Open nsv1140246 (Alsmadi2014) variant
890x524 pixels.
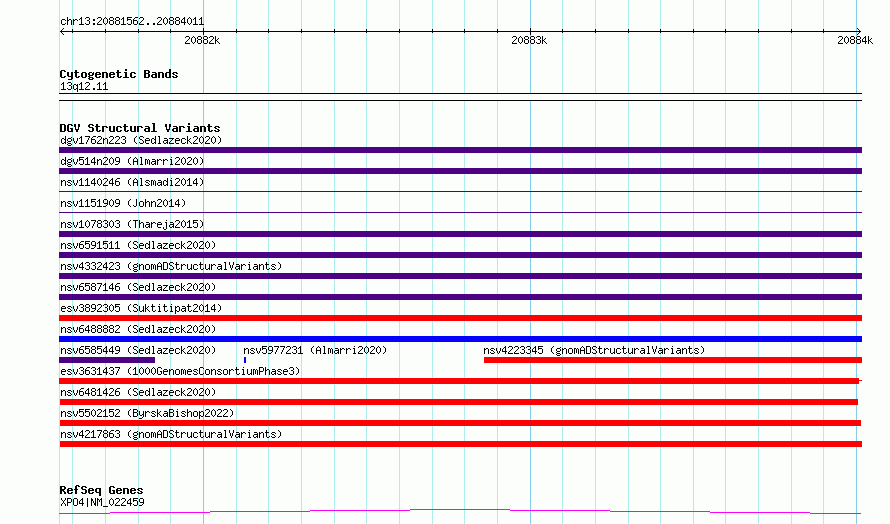pyautogui.click(x=132, y=182)
